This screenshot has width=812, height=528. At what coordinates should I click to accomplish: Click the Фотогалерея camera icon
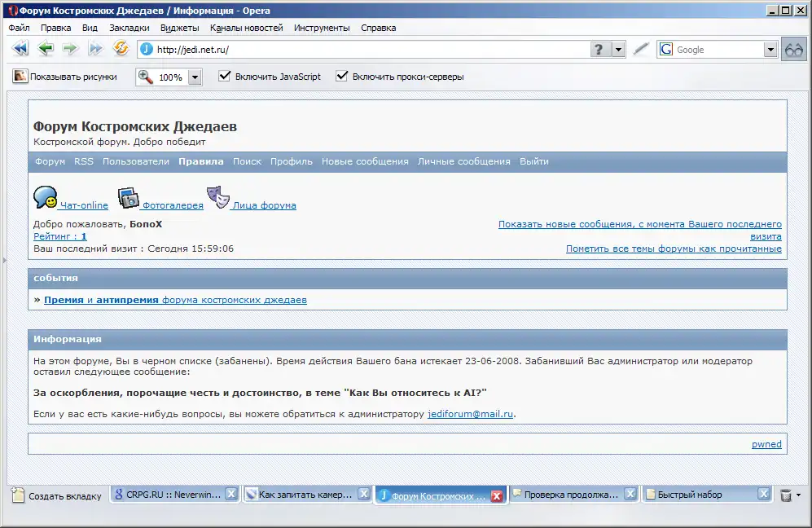coord(129,198)
